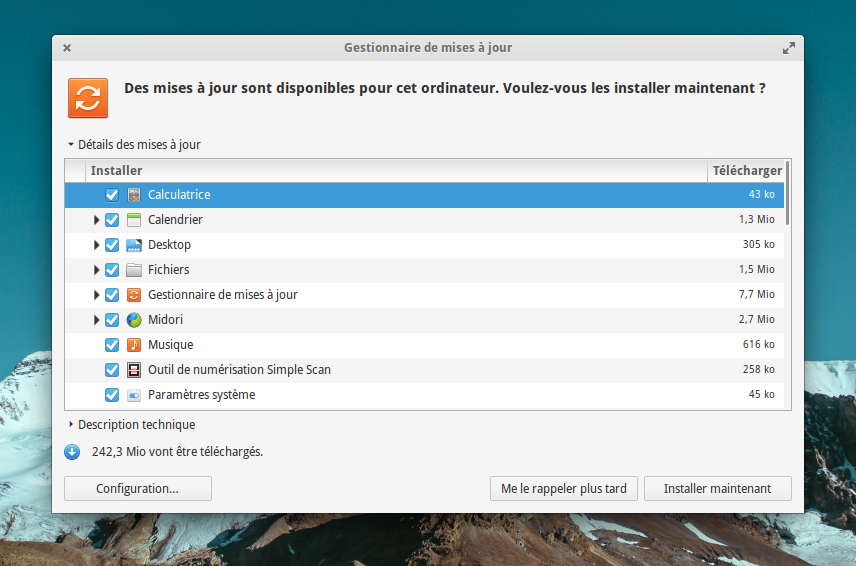Click the Simple Scan scanner icon
856x566 pixels.
[134, 370]
